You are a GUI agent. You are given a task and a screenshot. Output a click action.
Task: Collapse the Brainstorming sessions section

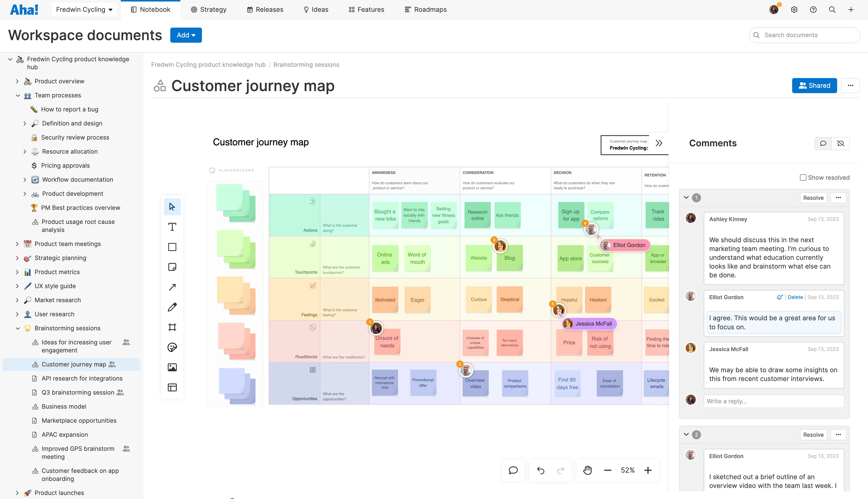18,328
